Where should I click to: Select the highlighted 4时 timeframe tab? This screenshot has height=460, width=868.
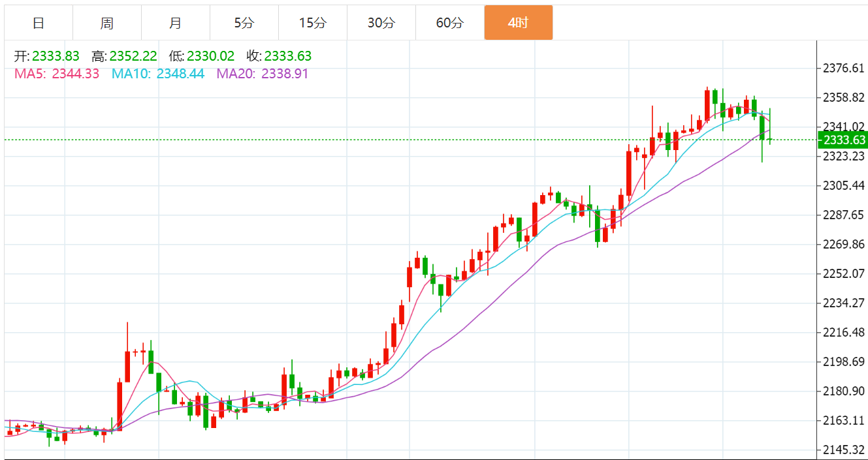point(519,23)
